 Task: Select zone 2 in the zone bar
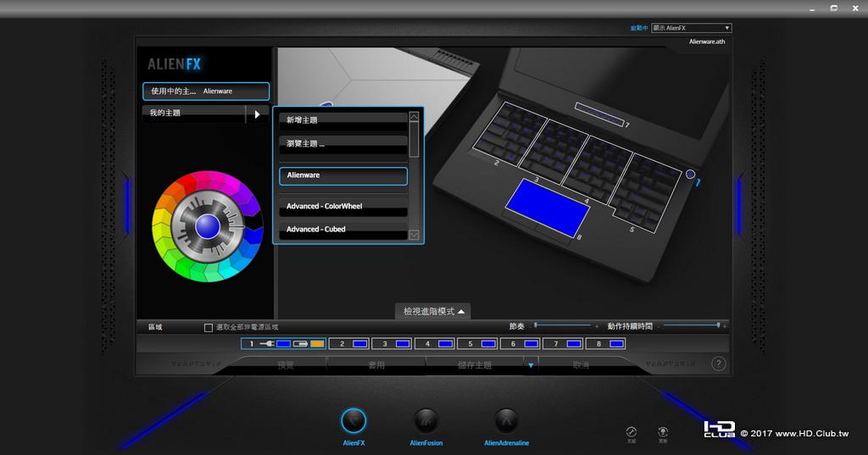click(348, 344)
